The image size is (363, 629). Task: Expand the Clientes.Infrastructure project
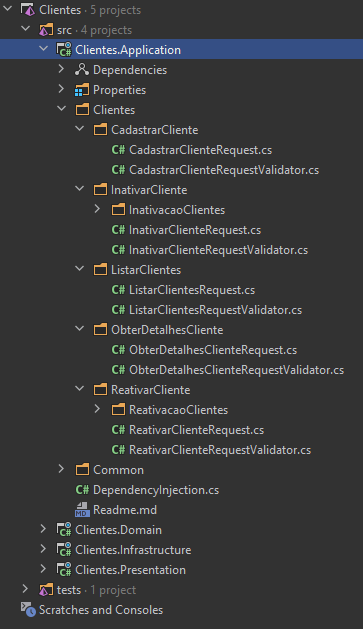(x=43, y=549)
